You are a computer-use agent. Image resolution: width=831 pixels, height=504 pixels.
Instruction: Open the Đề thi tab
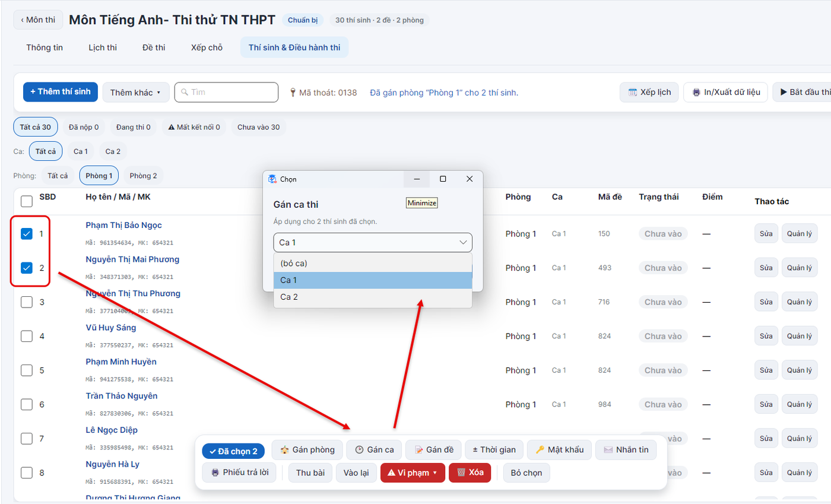click(x=154, y=47)
